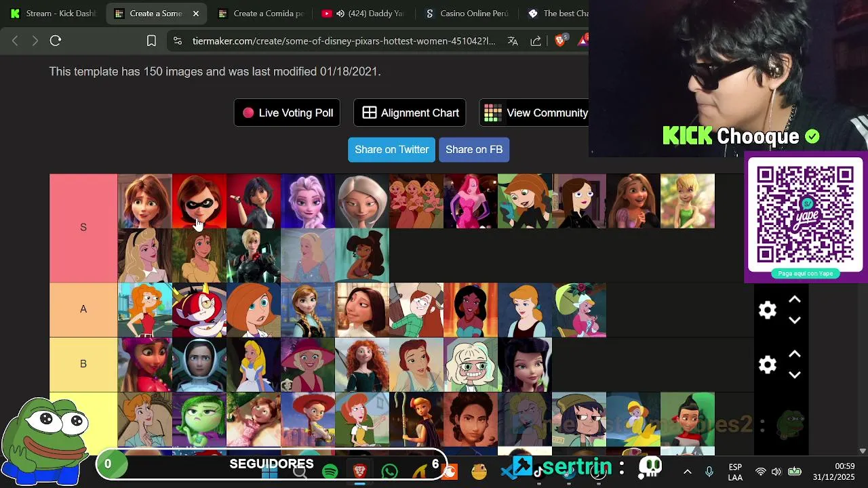
Task: Switch to the Create a Comida tab
Action: click(x=261, y=13)
